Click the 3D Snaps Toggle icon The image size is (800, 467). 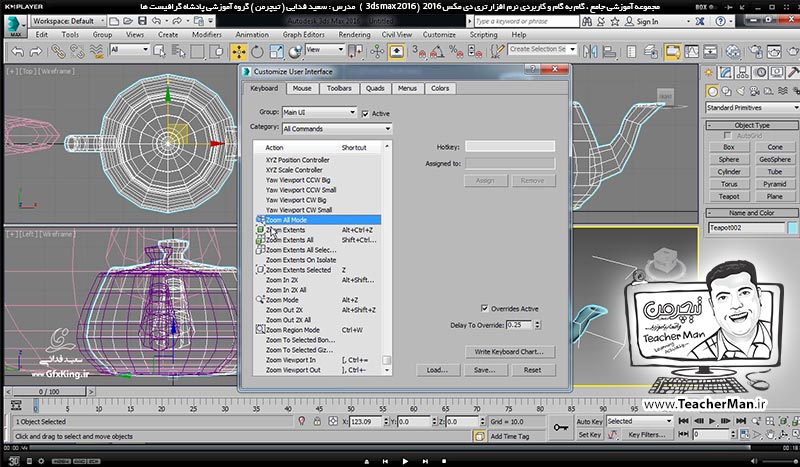coord(419,51)
